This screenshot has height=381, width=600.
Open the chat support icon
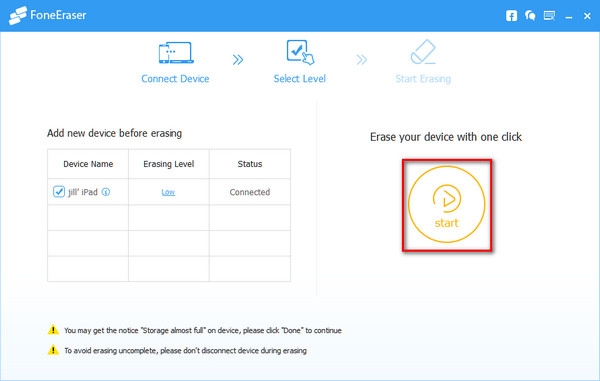coord(530,16)
